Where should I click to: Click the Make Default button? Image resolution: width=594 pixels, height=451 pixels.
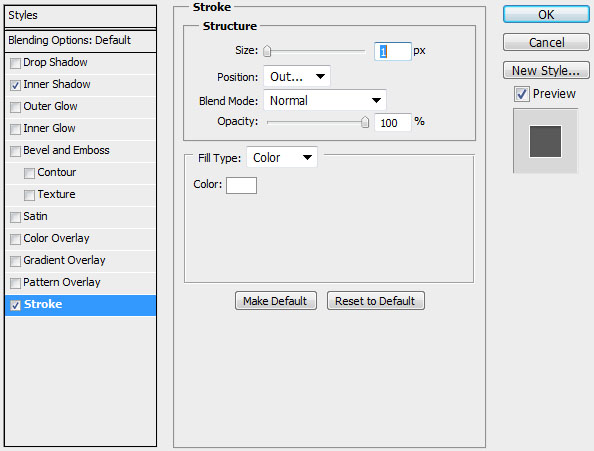pyautogui.click(x=275, y=301)
